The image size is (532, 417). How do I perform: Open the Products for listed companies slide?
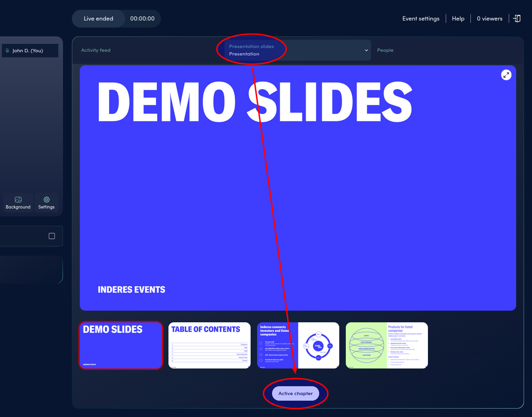pyautogui.click(x=386, y=345)
